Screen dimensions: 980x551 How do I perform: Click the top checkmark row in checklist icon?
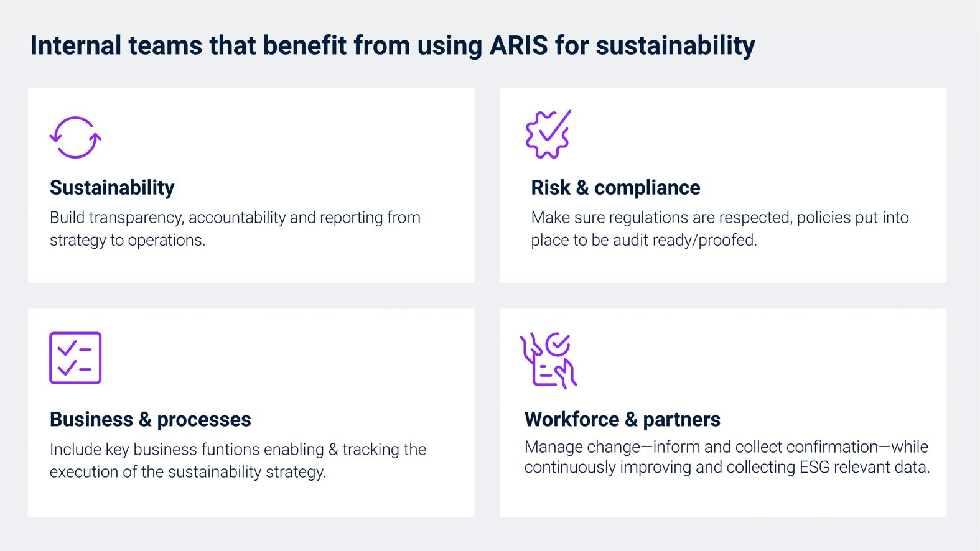point(75,348)
